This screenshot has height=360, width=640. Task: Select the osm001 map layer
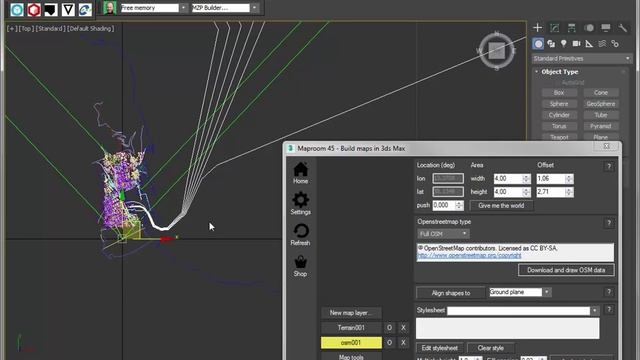(351, 343)
